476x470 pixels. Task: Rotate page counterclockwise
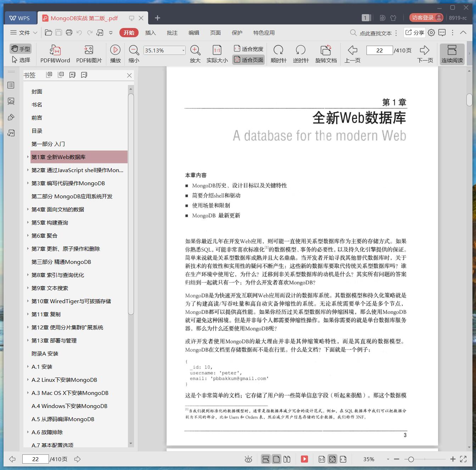coord(301,54)
